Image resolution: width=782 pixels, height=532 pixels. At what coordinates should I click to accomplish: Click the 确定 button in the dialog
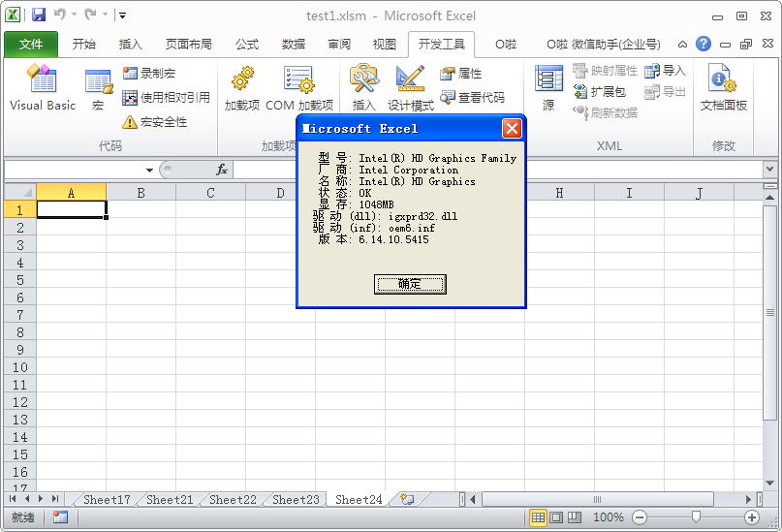pyautogui.click(x=410, y=284)
